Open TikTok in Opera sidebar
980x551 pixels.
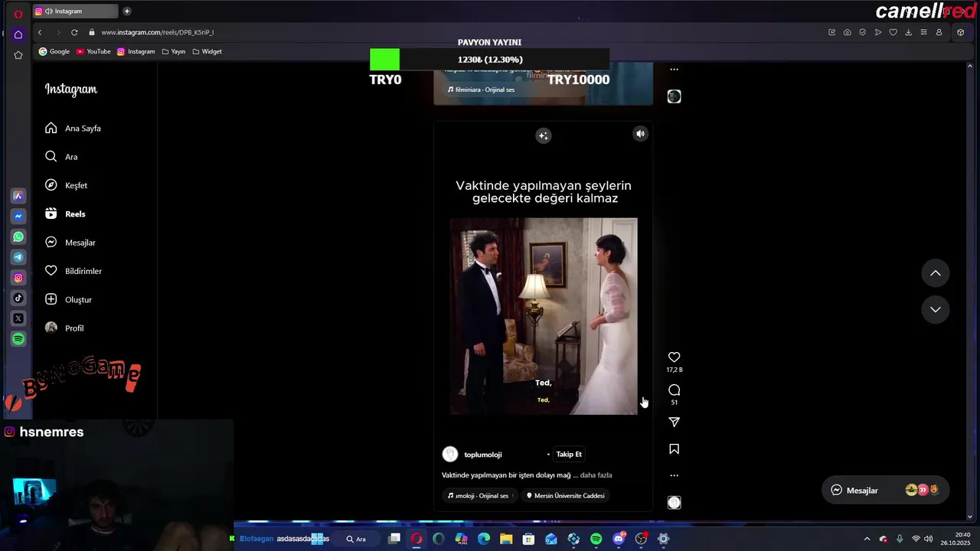point(18,298)
